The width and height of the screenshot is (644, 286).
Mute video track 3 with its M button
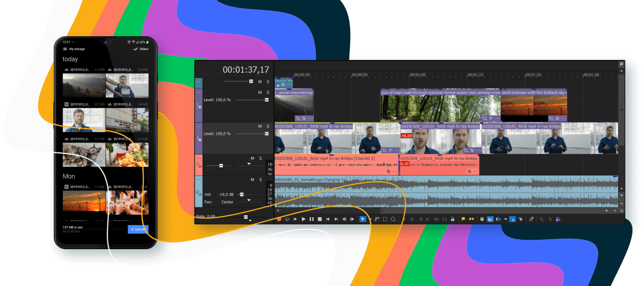click(260, 127)
